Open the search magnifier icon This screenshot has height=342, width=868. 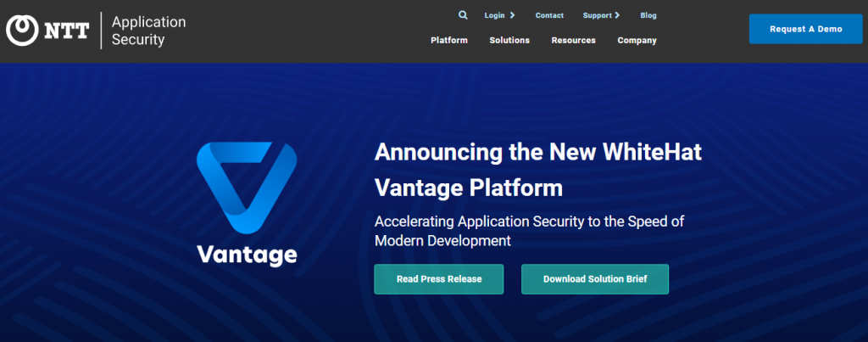pos(463,15)
